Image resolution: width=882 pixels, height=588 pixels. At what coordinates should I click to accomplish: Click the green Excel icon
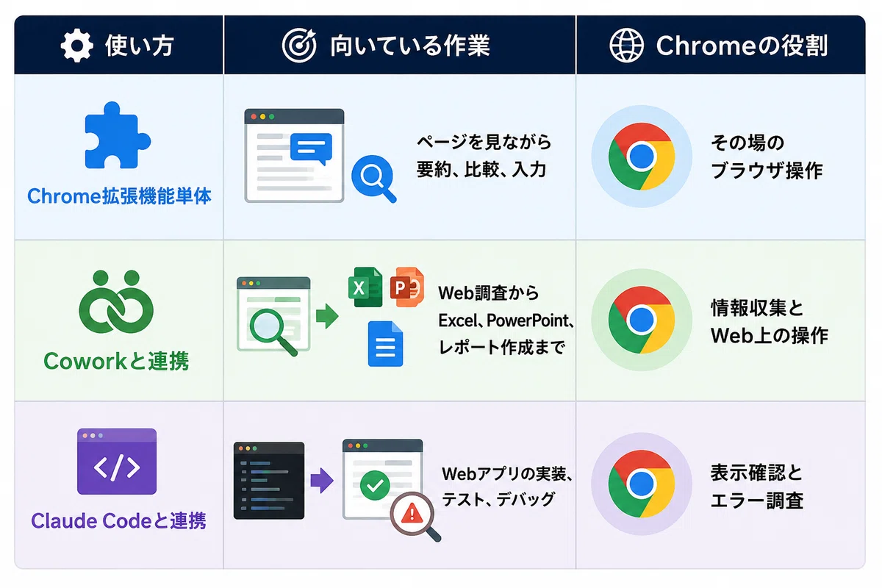[365, 288]
